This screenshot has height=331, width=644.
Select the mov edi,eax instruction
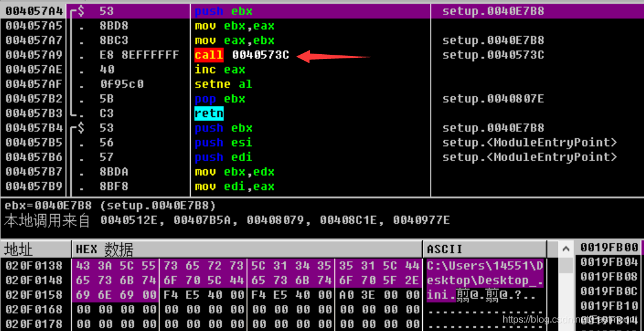(x=235, y=186)
